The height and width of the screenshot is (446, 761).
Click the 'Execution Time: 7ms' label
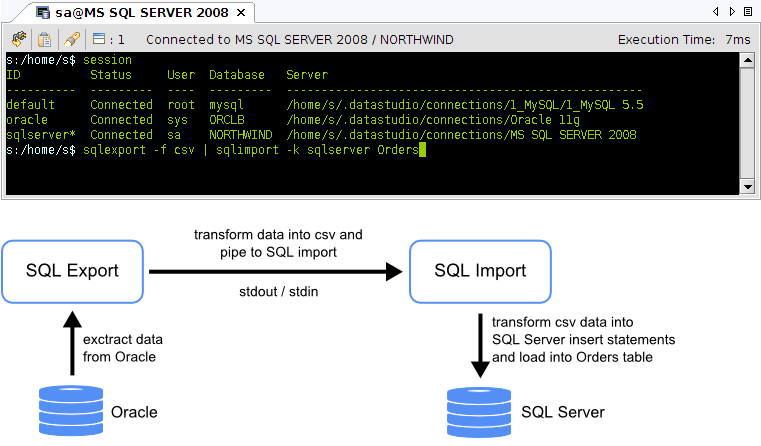tap(684, 40)
